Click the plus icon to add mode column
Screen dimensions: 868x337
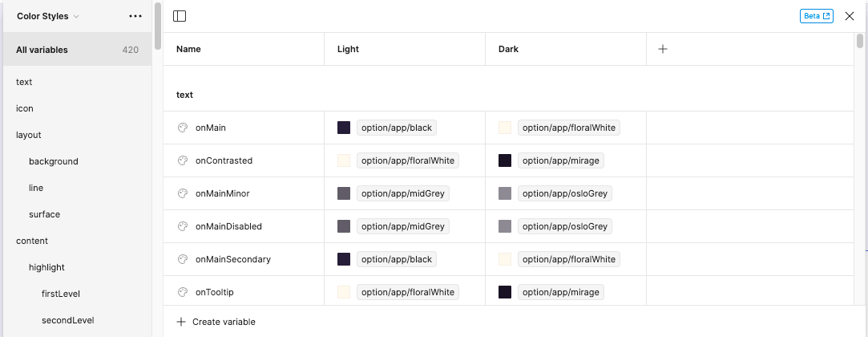pos(663,49)
